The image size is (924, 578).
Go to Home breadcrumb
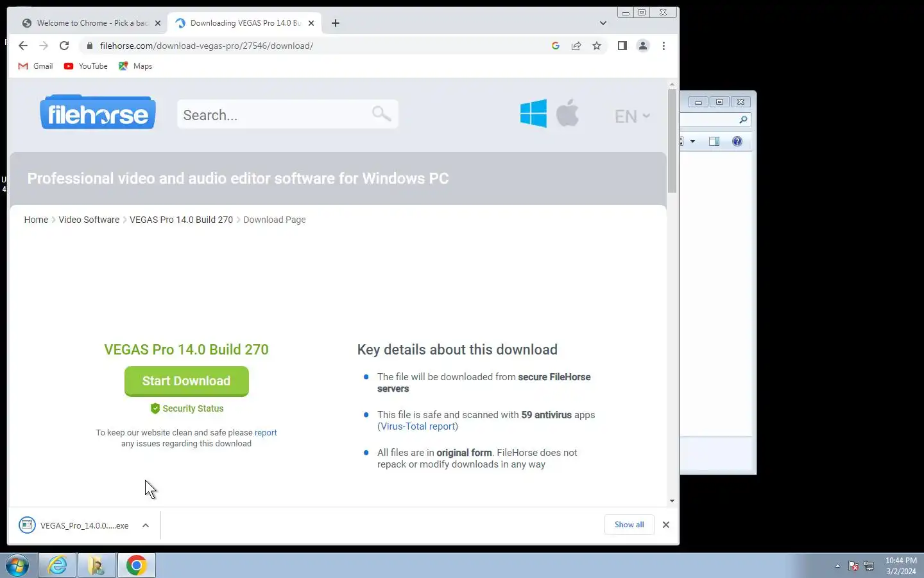click(36, 220)
